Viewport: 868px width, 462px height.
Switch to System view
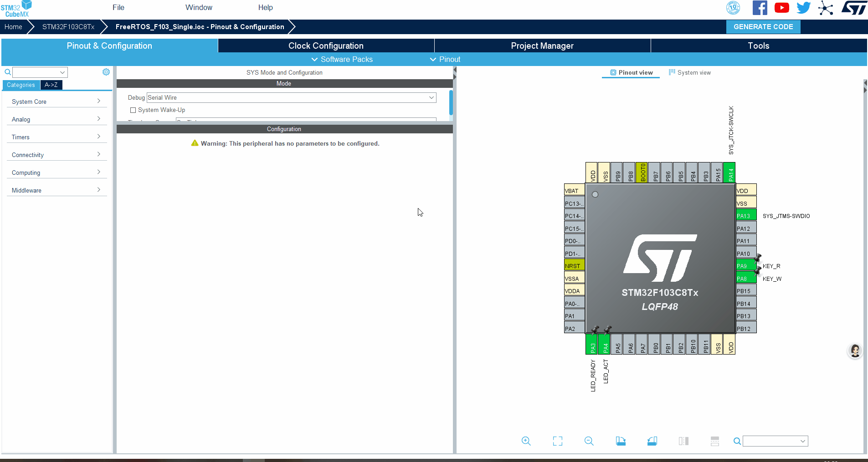pyautogui.click(x=689, y=72)
